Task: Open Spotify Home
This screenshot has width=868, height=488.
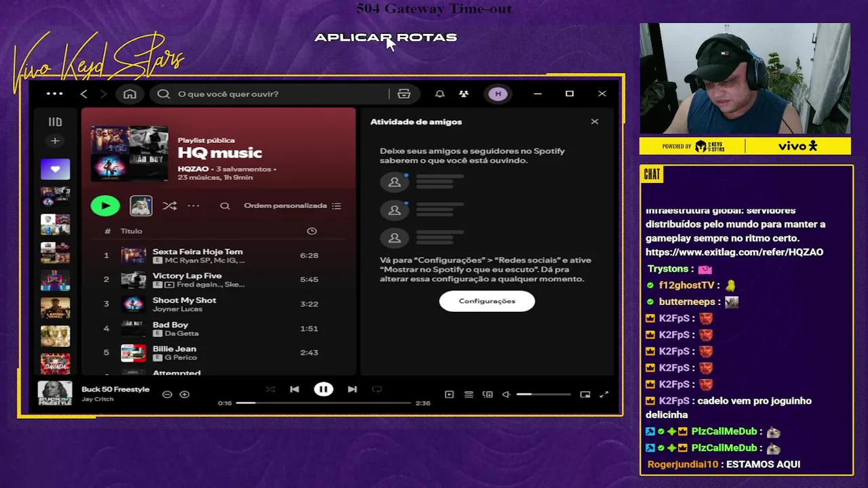Action: 130,94
